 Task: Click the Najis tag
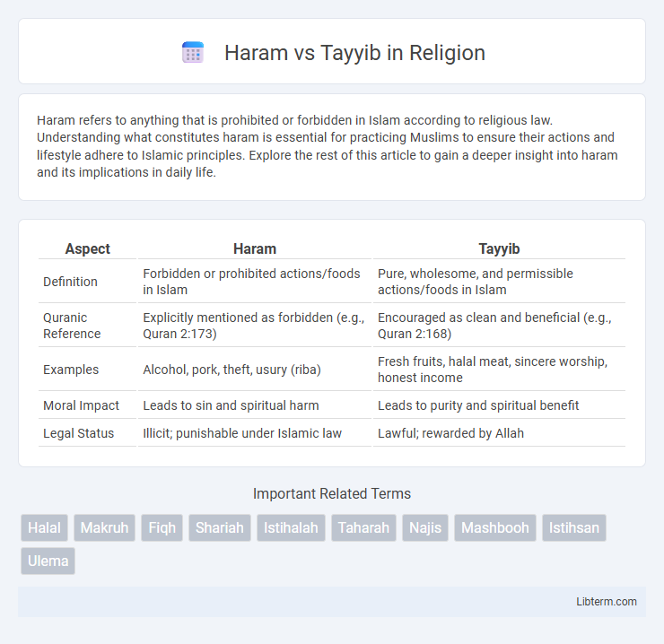[x=425, y=527]
